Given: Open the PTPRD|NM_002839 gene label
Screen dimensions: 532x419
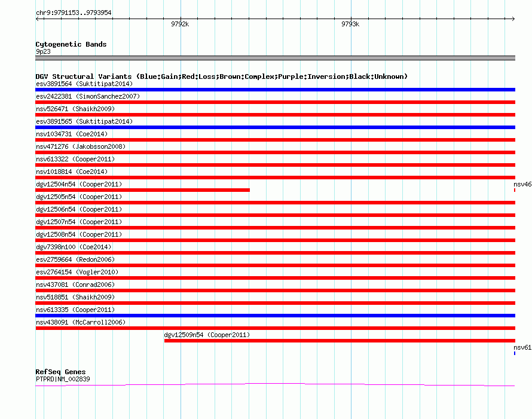Looking at the screenshot, I should (63, 379).
